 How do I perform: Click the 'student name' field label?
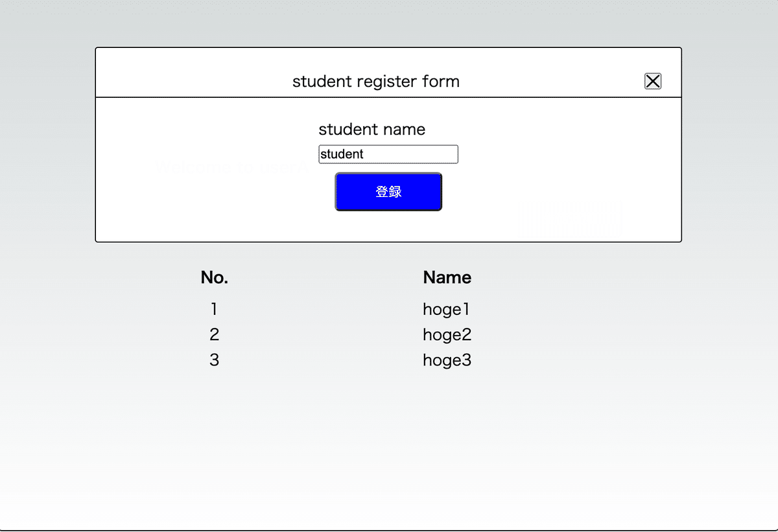pos(371,130)
